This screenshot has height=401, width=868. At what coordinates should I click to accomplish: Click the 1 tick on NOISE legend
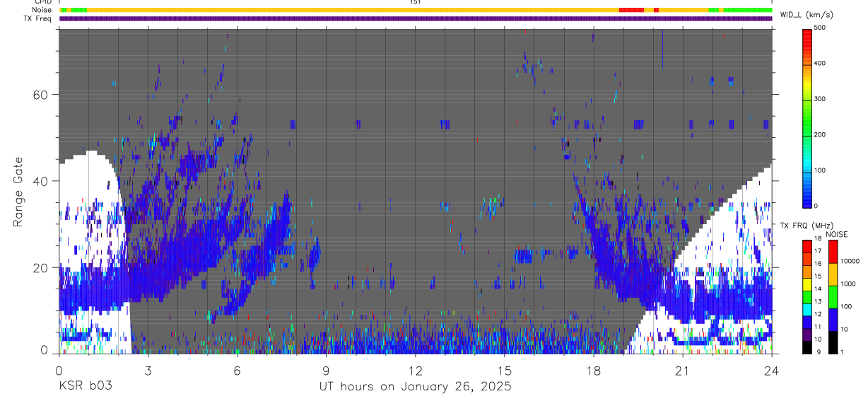(843, 351)
